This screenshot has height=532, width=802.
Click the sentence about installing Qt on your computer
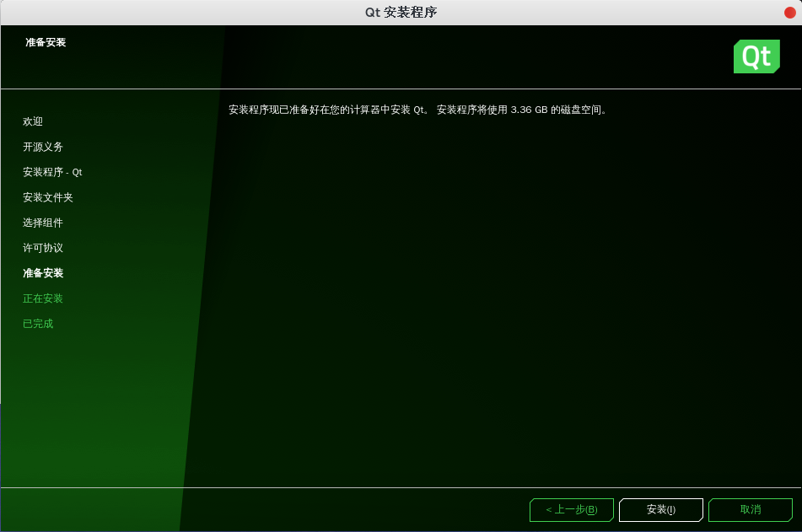329,110
